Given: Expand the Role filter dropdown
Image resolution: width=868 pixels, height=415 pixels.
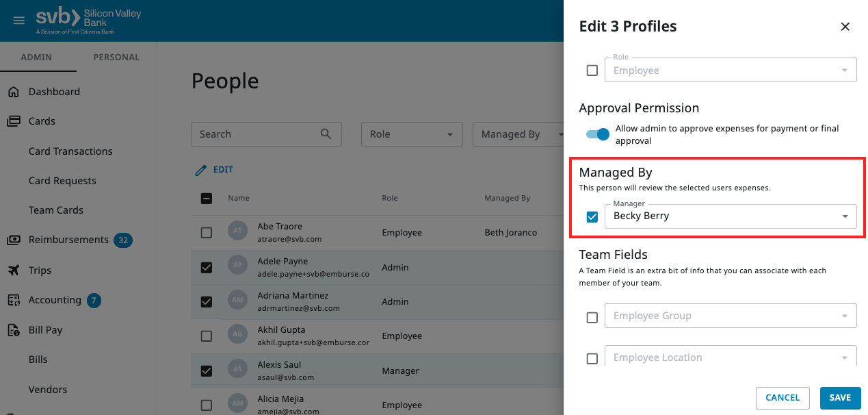Looking at the screenshot, I should 411,134.
